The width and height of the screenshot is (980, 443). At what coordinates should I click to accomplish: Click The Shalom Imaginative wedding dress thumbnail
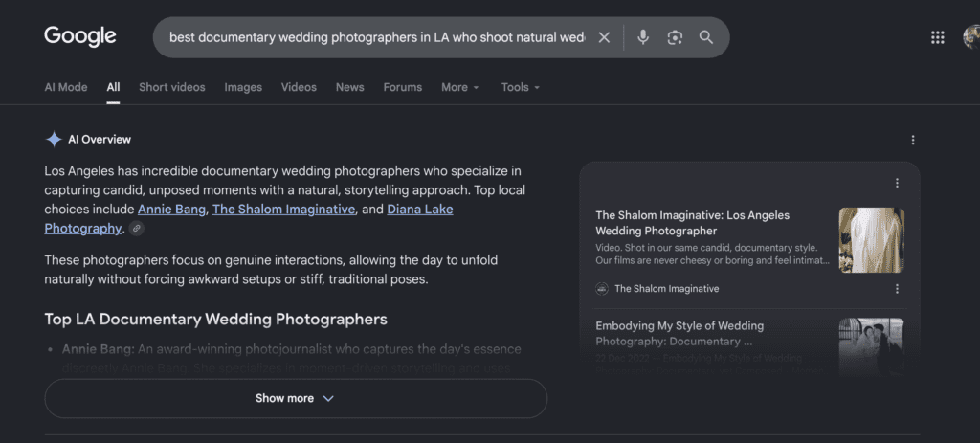pos(871,240)
